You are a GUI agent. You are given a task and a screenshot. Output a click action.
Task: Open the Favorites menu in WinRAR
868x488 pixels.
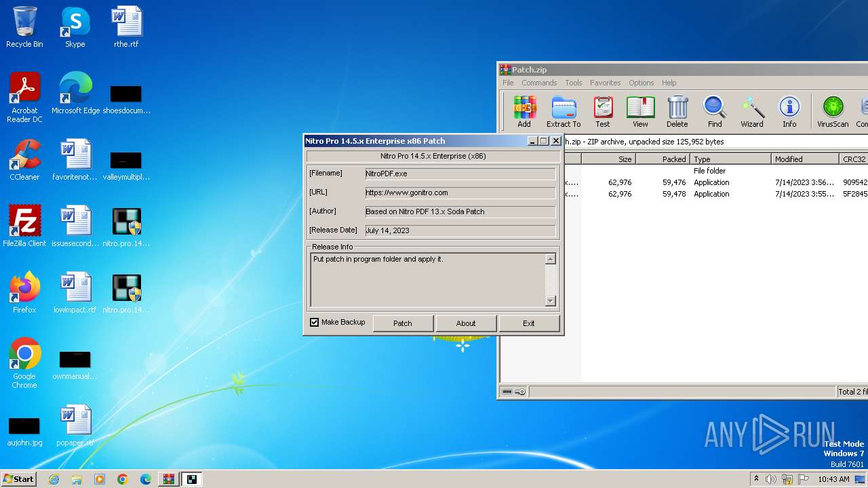pos(605,83)
